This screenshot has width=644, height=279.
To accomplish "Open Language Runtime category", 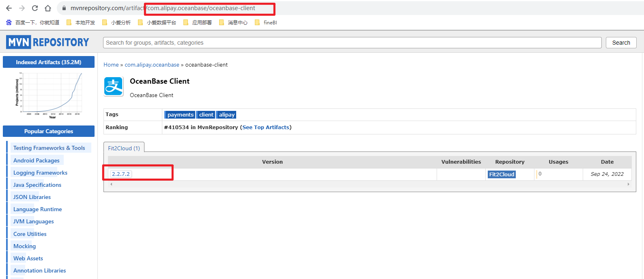I will (38, 209).
